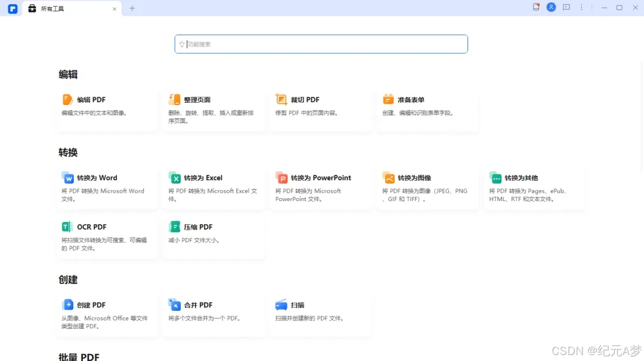The width and height of the screenshot is (644, 361).
Task: Open 转换为 Word tool title
Action: (x=97, y=178)
